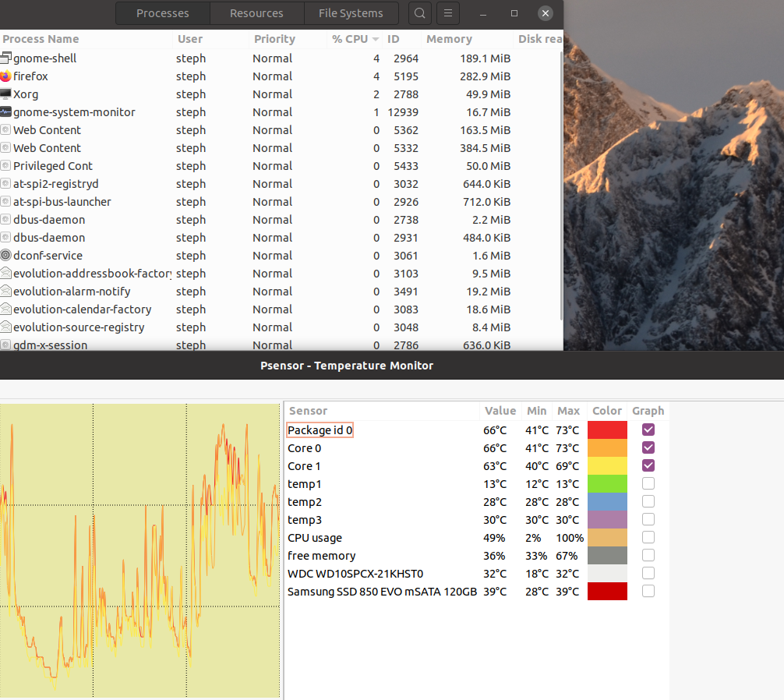Open the search icon in System Monitor
This screenshot has width=784, height=700.
point(420,13)
